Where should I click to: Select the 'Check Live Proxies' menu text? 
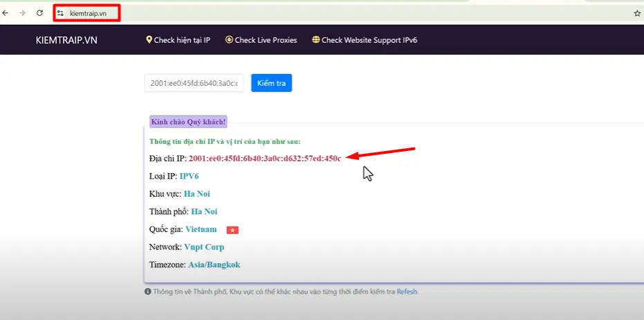[x=266, y=40]
